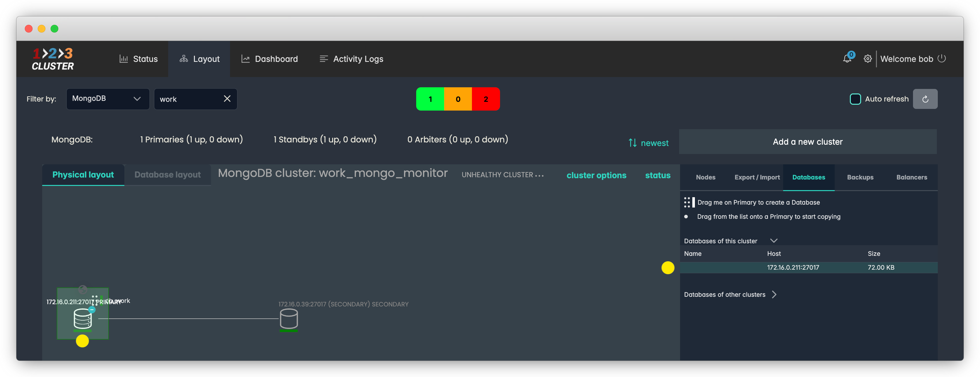Click the notification bell icon
Viewport: 980px width, 377px height.
847,59
